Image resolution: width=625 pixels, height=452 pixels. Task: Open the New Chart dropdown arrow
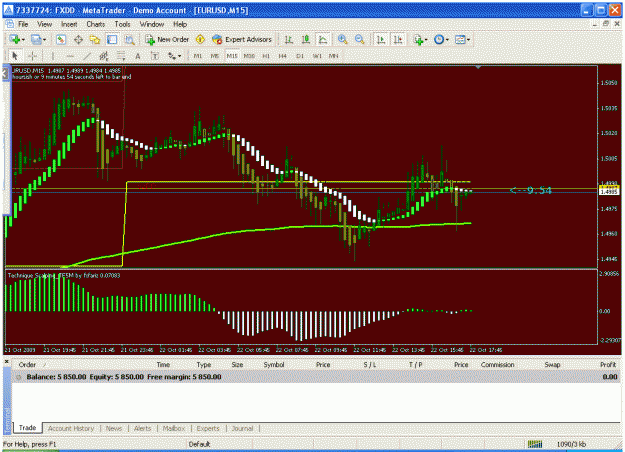23,40
